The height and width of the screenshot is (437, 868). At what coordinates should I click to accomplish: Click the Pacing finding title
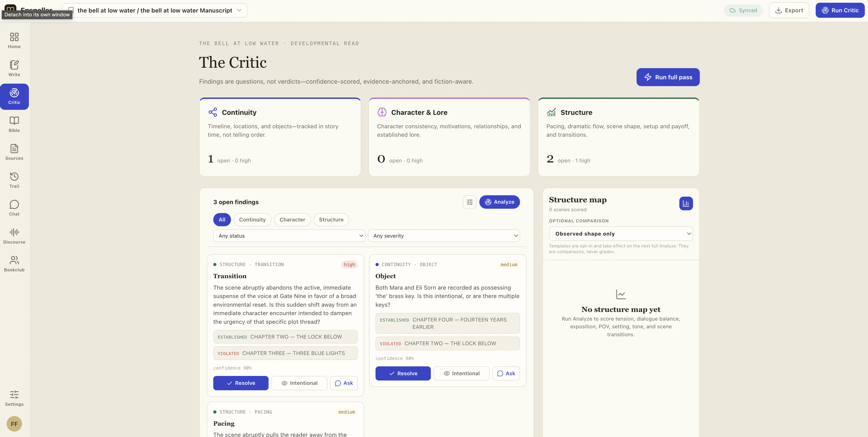click(x=224, y=424)
